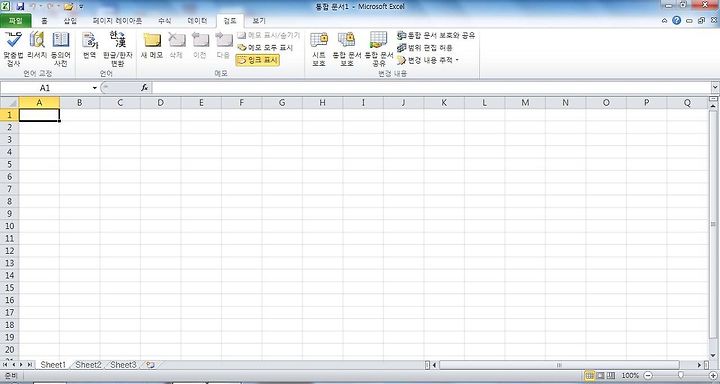Screen dimensions: 720x384
Task: Toggle 메모 표시/숨기기 show/hide comment
Action: [x=269, y=35]
